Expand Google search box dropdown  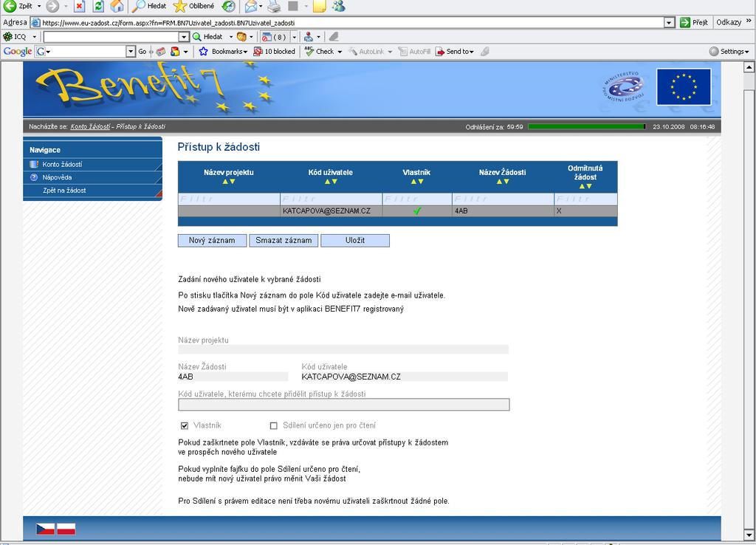pos(131,51)
